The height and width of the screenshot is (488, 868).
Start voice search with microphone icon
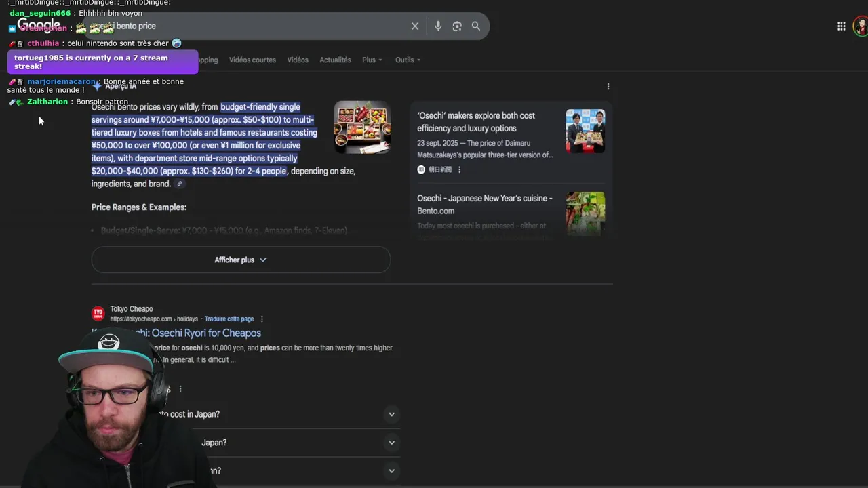coord(438,26)
